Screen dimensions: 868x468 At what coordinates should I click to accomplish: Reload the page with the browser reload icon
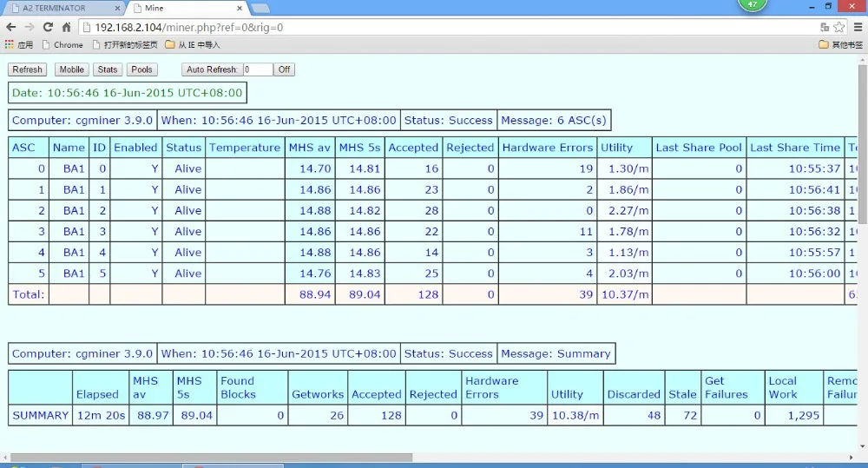click(x=48, y=28)
